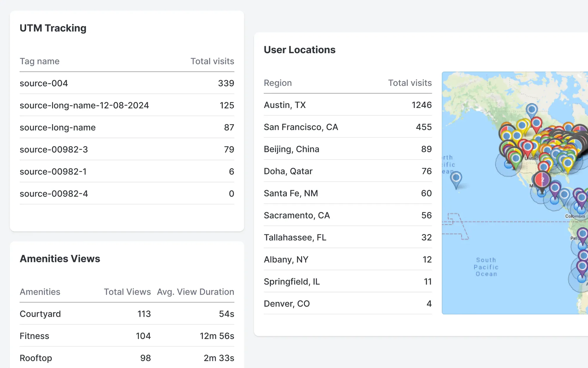Click the 2m 33s duration value
Image resolution: width=588 pixels, height=368 pixels.
[219, 358]
